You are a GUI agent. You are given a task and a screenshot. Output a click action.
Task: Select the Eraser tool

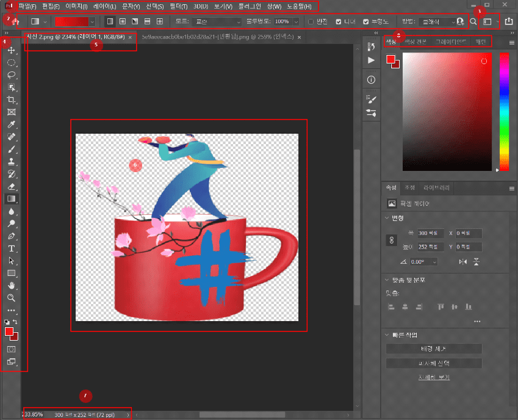[11, 187]
